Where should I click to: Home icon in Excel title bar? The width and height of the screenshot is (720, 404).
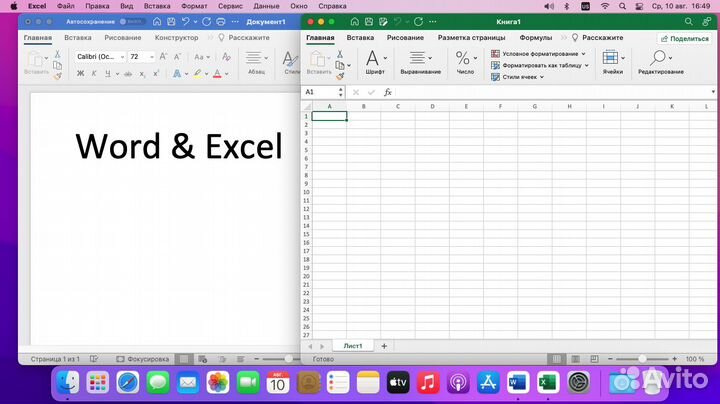354,22
